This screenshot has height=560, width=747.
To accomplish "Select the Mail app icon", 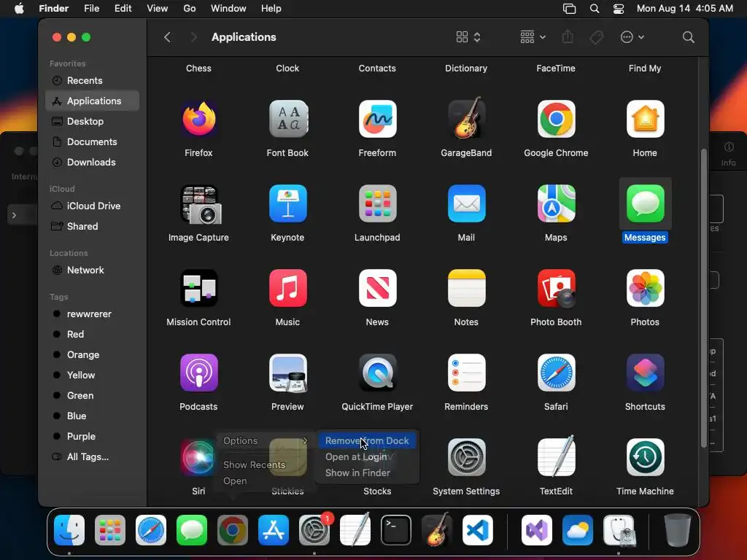I will click(x=466, y=204).
